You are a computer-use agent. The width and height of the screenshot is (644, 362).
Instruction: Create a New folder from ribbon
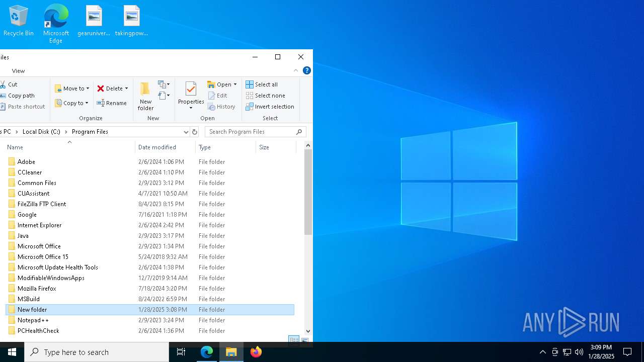[145, 96]
